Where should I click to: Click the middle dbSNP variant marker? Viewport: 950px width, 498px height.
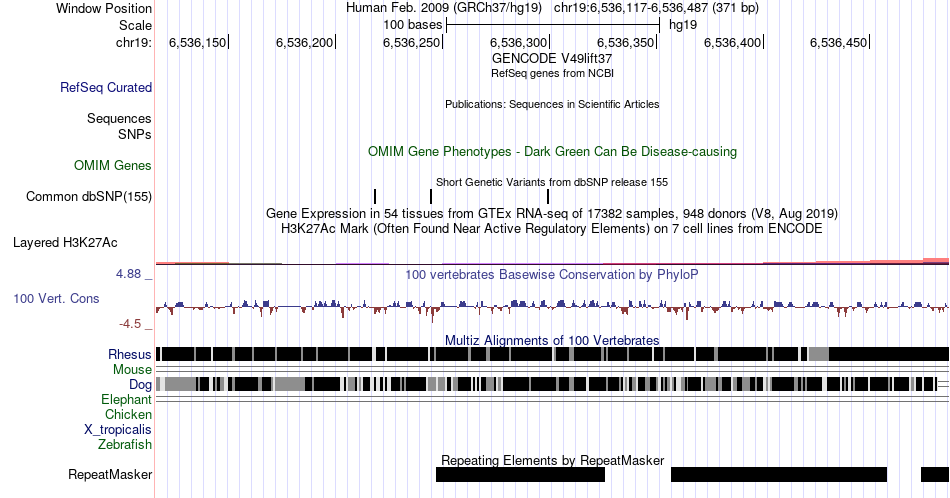(431, 196)
